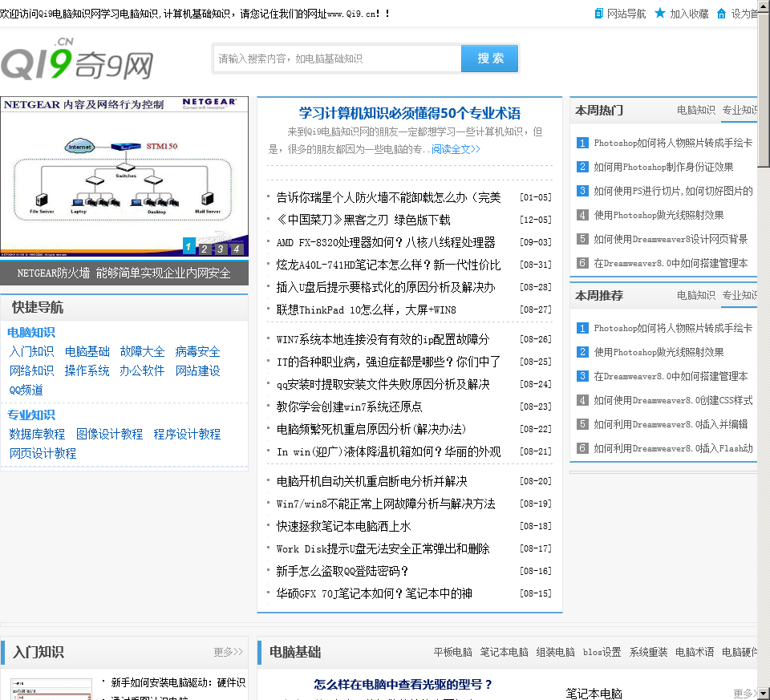Select banner slide number 4
The height and width of the screenshot is (700, 770).
[x=237, y=249]
